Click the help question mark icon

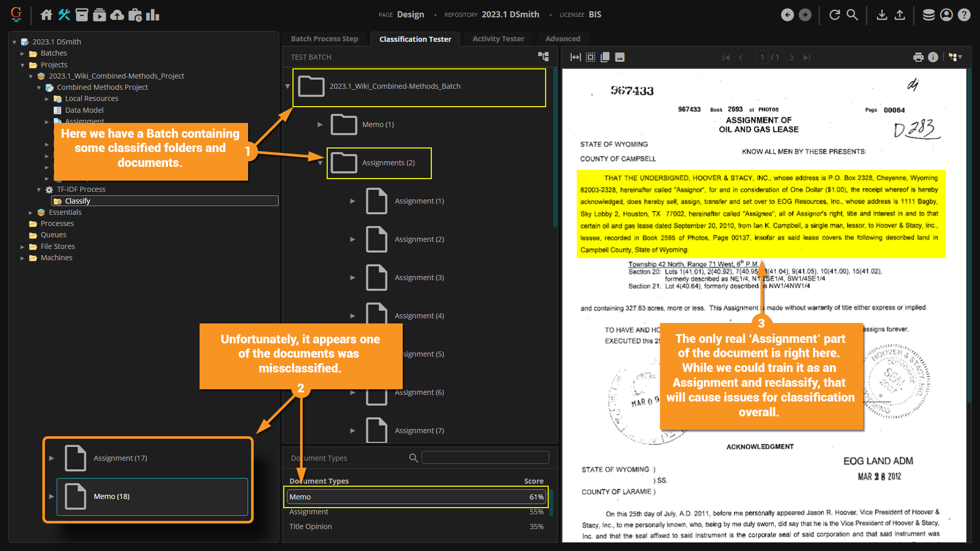[964, 15]
